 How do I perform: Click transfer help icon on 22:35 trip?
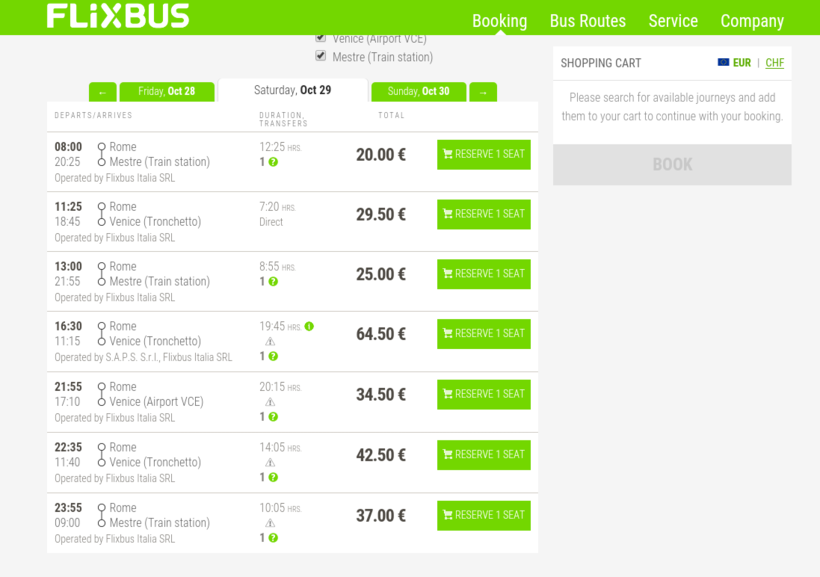pyautogui.click(x=273, y=477)
